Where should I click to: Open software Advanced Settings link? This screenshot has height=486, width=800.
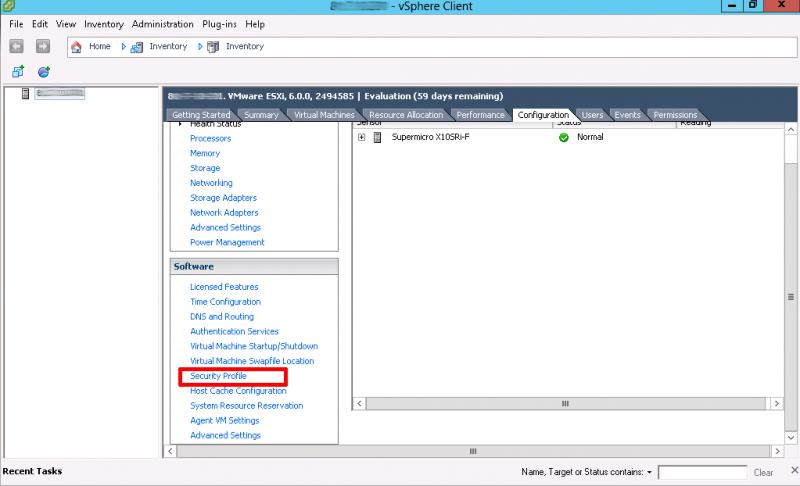(x=225, y=435)
